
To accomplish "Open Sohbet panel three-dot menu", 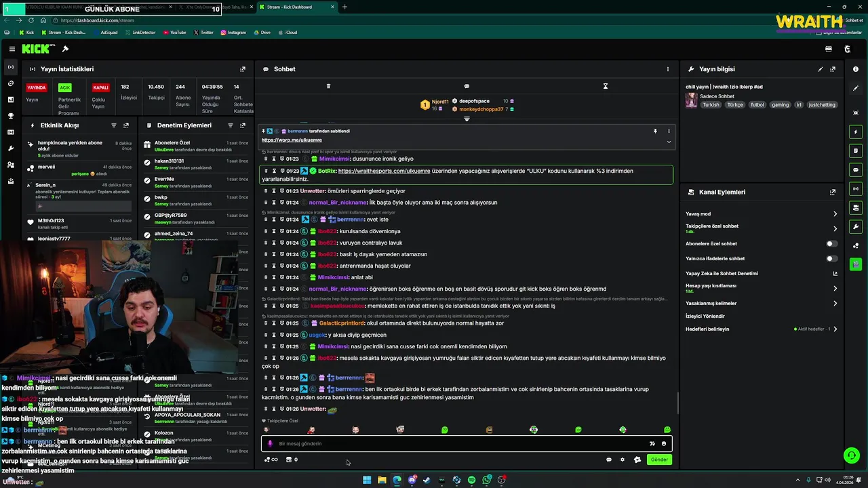I will [x=667, y=69].
